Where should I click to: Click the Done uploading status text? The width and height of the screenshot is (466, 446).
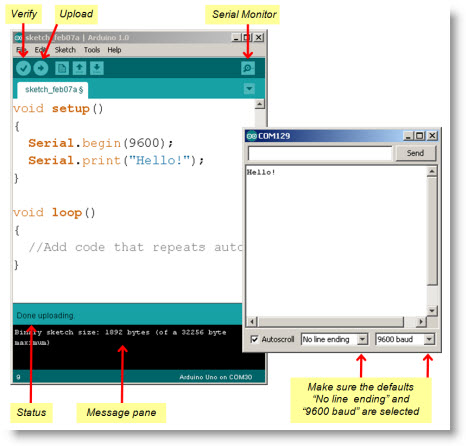click(45, 315)
